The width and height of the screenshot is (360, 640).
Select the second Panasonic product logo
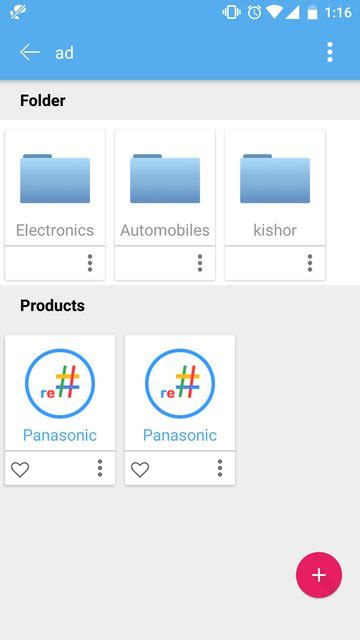coord(180,384)
